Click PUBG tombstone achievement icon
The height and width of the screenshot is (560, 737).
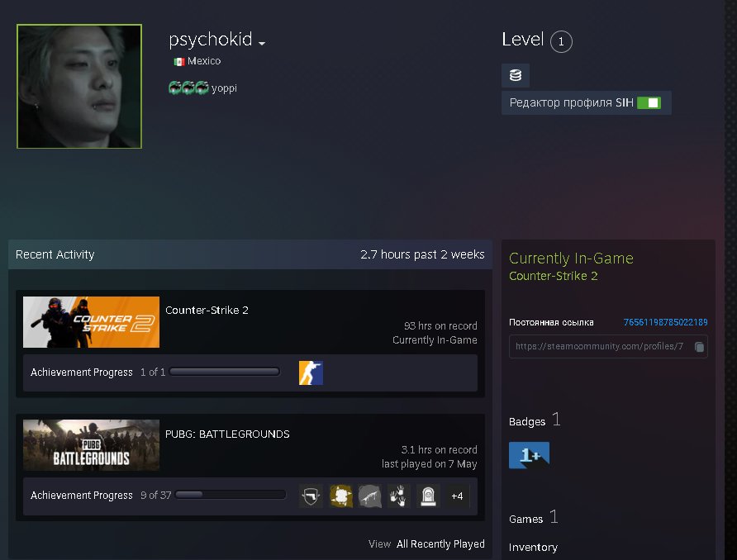point(428,496)
